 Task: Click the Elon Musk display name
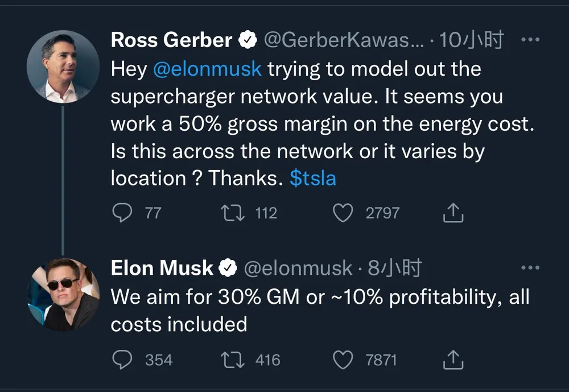162,268
